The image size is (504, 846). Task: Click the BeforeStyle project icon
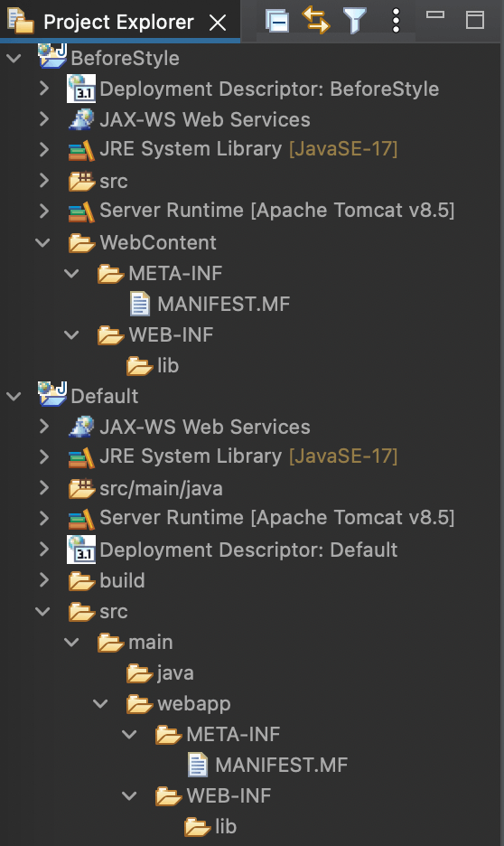[52, 56]
